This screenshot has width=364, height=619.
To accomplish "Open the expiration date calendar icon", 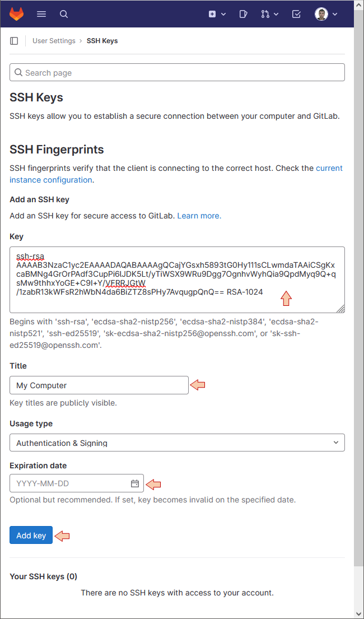I will pos(135,483).
